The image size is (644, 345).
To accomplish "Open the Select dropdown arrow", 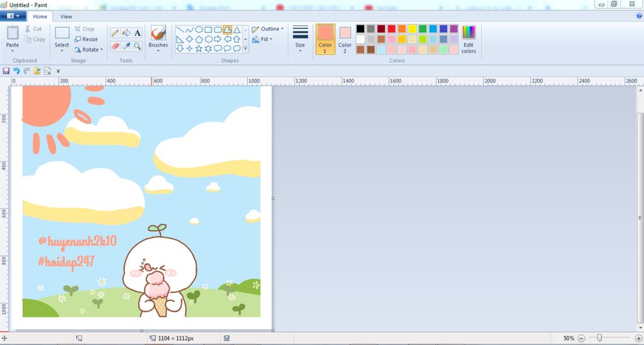I will 62,51.
